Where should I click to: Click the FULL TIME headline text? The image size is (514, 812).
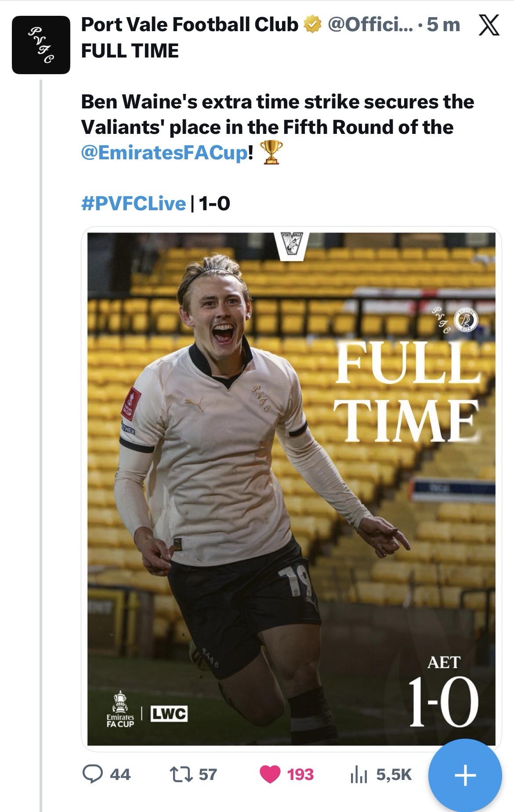pos(130,51)
